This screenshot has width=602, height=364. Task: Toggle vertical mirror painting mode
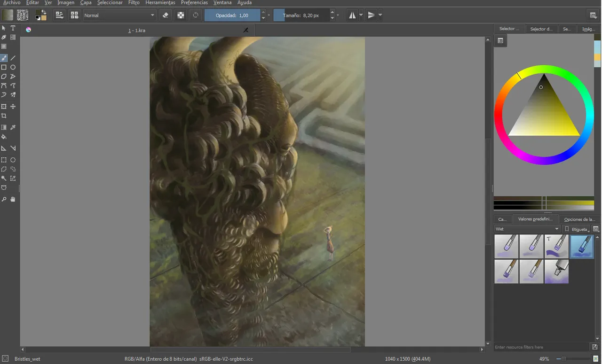pos(372,15)
